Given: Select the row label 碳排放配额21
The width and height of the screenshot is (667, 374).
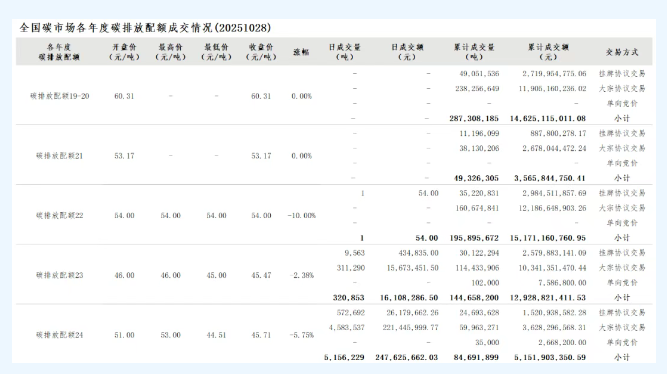Looking at the screenshot, I should (x=60, y=156).
